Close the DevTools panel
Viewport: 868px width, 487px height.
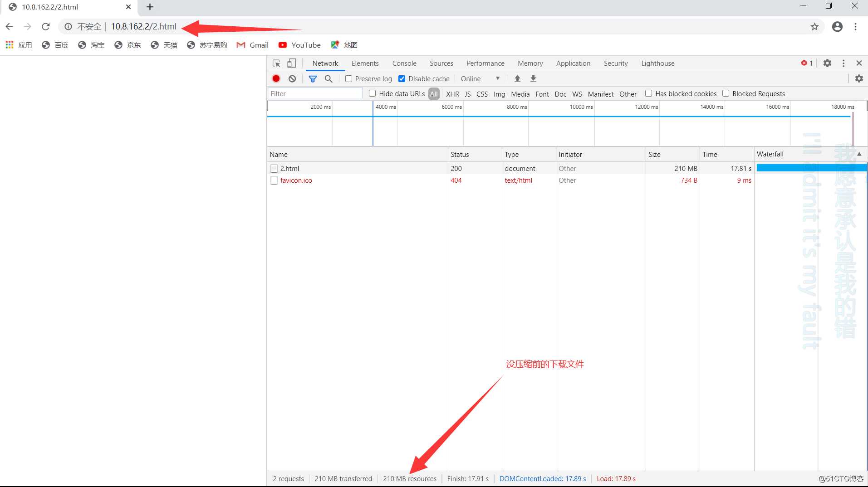[859, 63]
